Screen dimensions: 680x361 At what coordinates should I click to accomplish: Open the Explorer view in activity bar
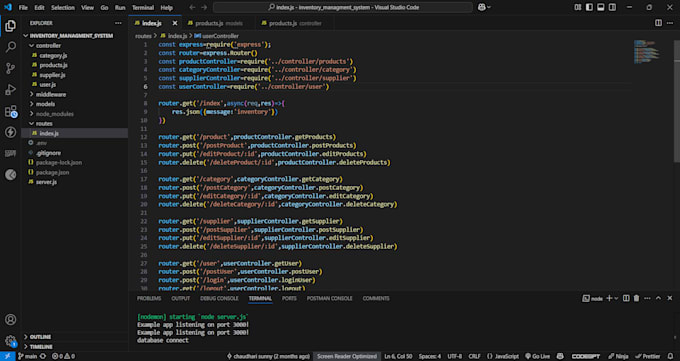point(10,26)
